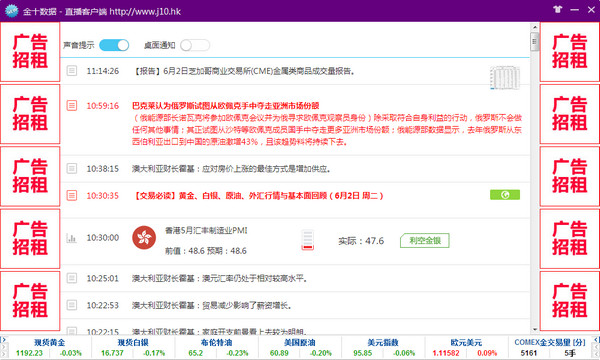Click the 香港5月汇丰制造业PMI indicator title

[x=206, y=230]
